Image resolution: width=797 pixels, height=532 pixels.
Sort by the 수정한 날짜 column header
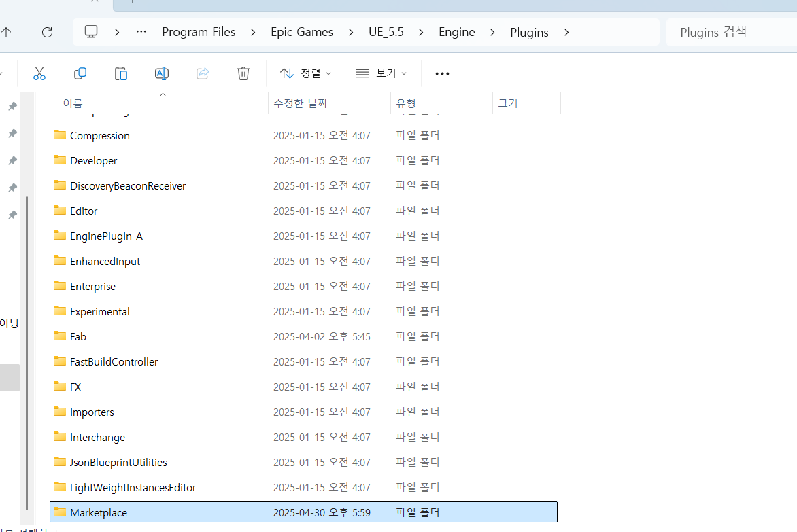[301, 103]
